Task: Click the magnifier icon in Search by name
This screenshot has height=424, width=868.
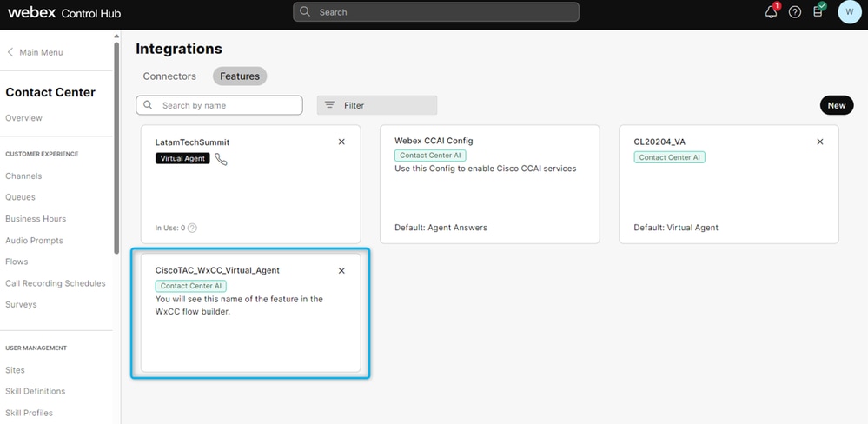Action: coord(148,105)
